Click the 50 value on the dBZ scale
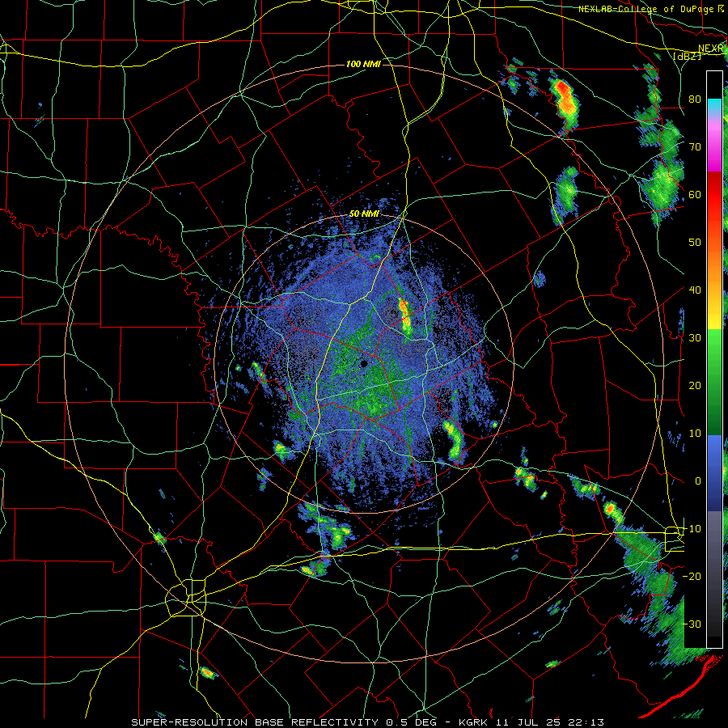 [695, 243]
